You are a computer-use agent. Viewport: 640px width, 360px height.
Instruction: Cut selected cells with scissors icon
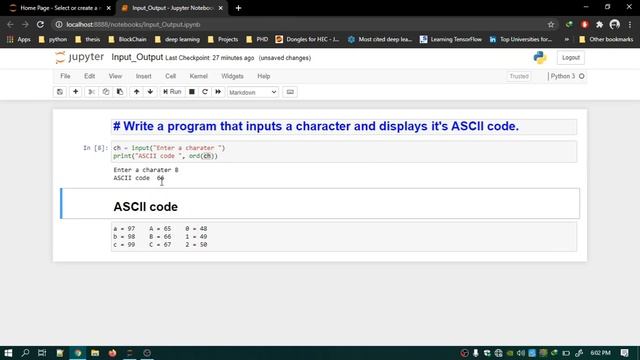[91, 92]
